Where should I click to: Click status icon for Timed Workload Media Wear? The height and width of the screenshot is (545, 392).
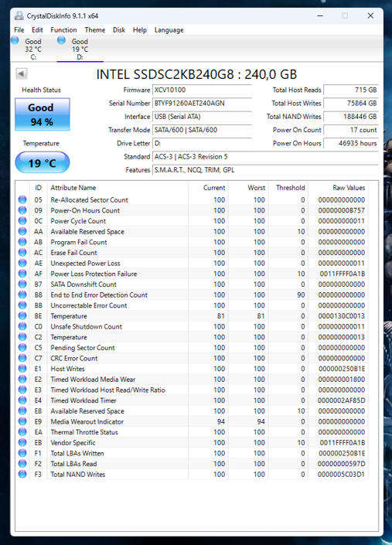22,379
